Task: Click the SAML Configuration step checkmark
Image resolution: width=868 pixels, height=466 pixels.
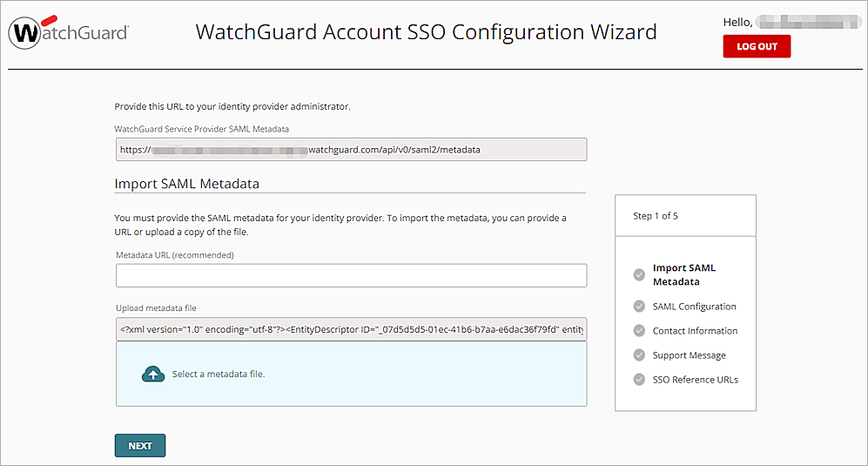Action: [x=640, y=307]
